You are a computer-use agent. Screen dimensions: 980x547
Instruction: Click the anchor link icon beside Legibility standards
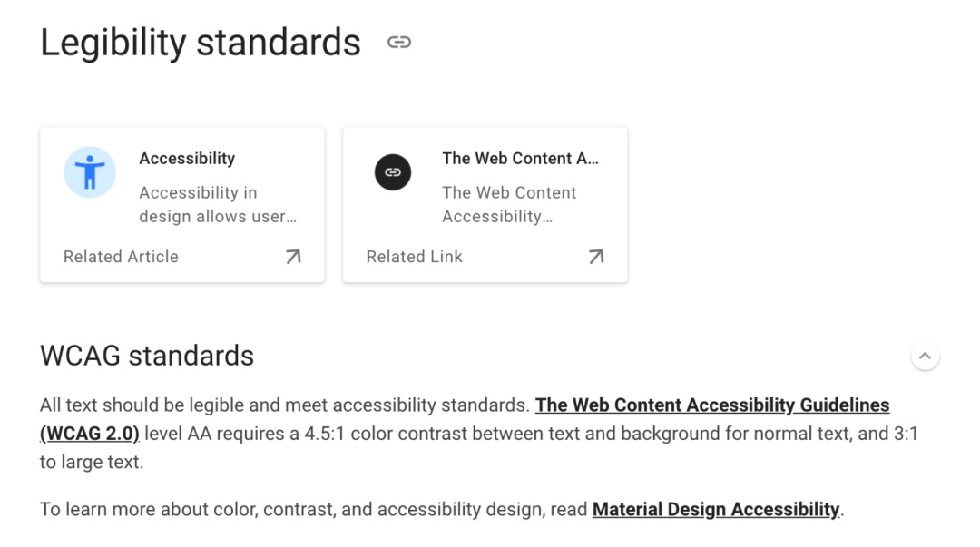(399, 43)
